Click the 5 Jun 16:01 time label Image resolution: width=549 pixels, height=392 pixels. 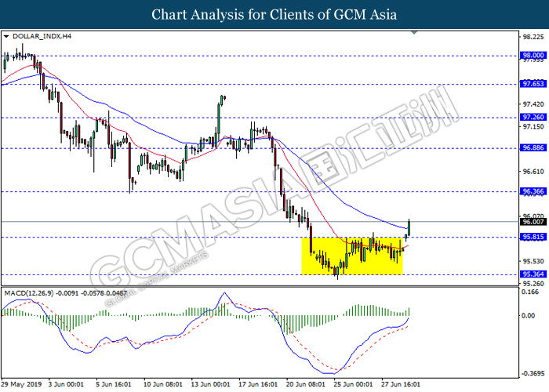[114, 384]
